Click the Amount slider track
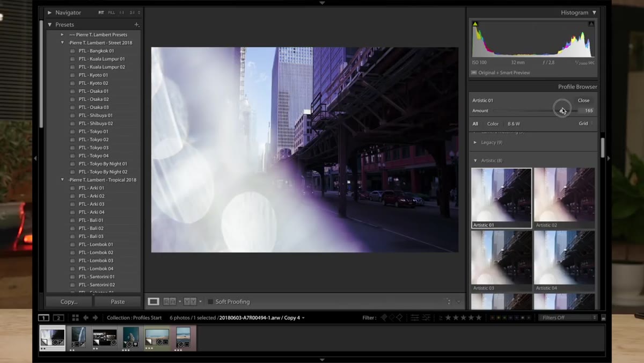 (x=536, y=111)
